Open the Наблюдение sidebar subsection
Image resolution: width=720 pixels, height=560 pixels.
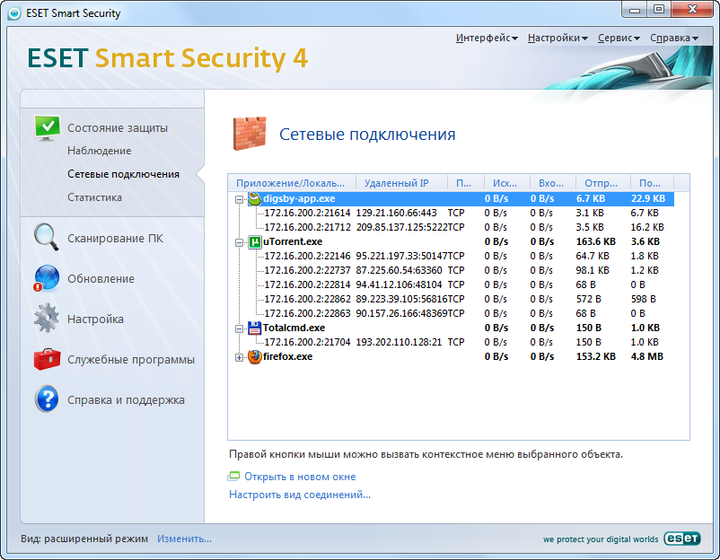click(99, 151)
